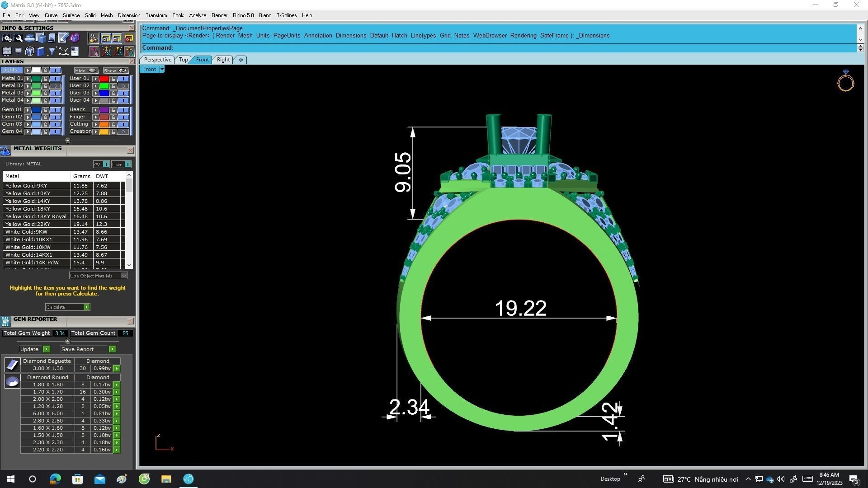Expand the Heads layer arrow
This screenshot has width=868, height=488.
pyautogui.click(x=96, y=110)
